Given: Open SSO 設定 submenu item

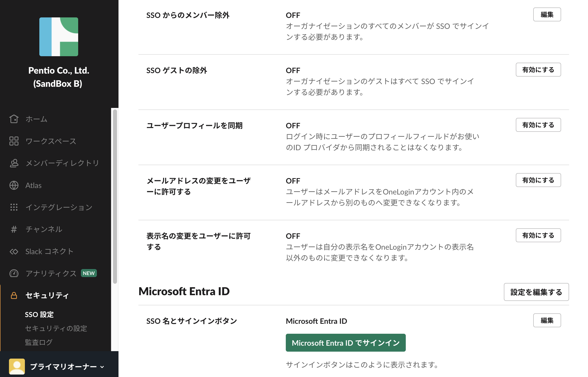Looking at the screenshot, I should [39, 315].
